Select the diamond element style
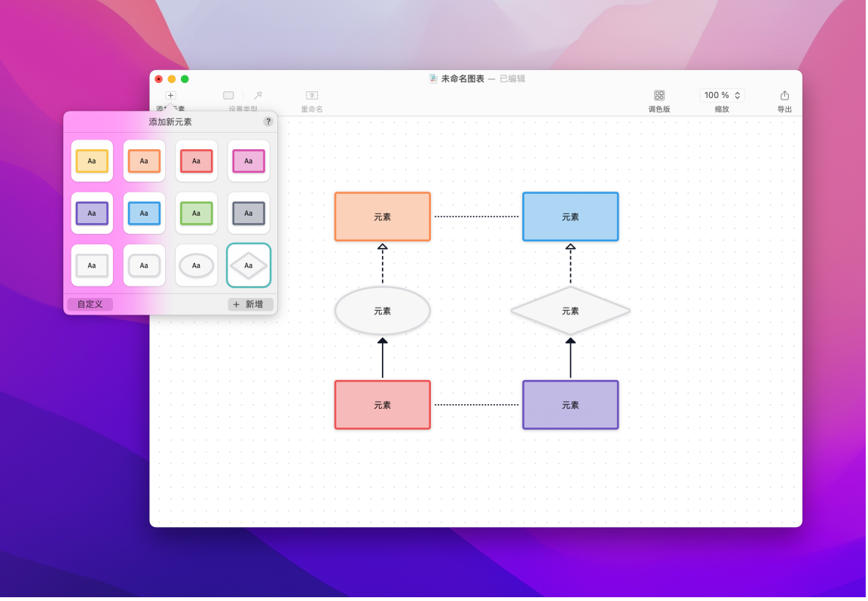Screen dimensions: 868x601 pyautogui.click(x=249, y=265)
